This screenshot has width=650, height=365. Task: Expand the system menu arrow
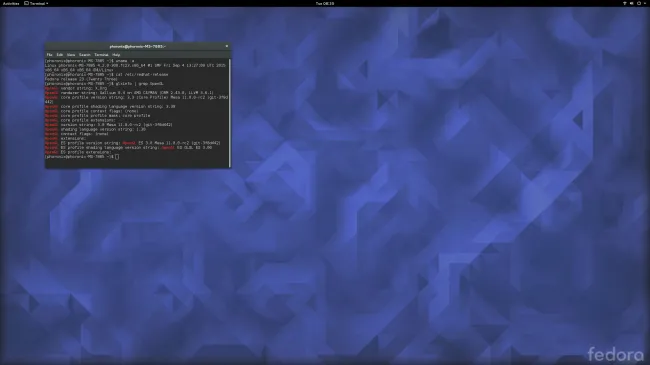pyautogui.click(x=645, y=3)
